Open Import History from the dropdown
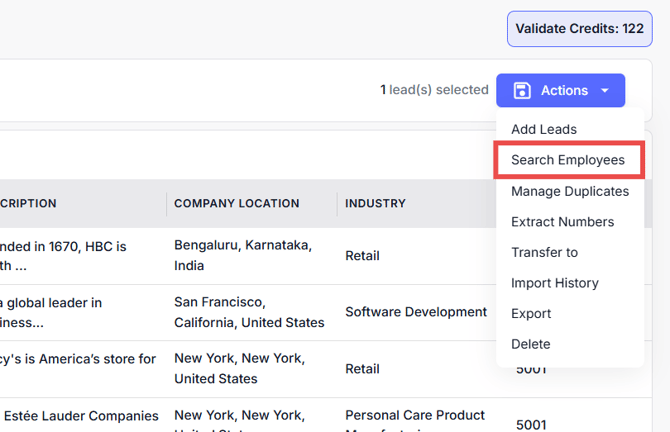This screenshot has height=432, width=670. pos(554,283)
